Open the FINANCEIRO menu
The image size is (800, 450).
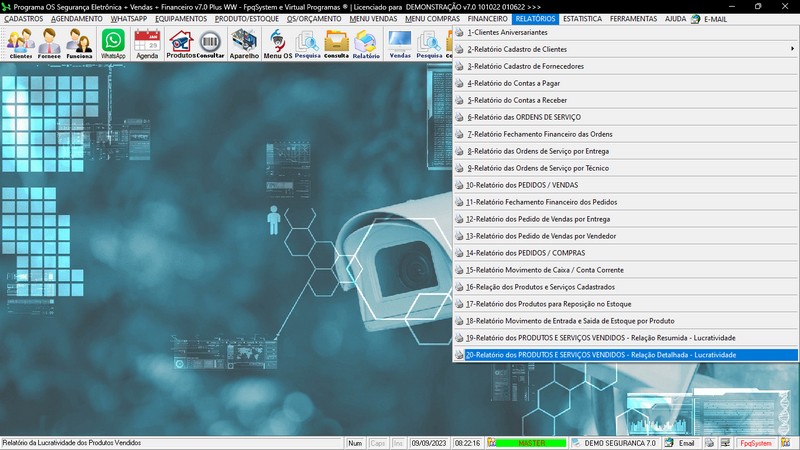tap(487, 19)
